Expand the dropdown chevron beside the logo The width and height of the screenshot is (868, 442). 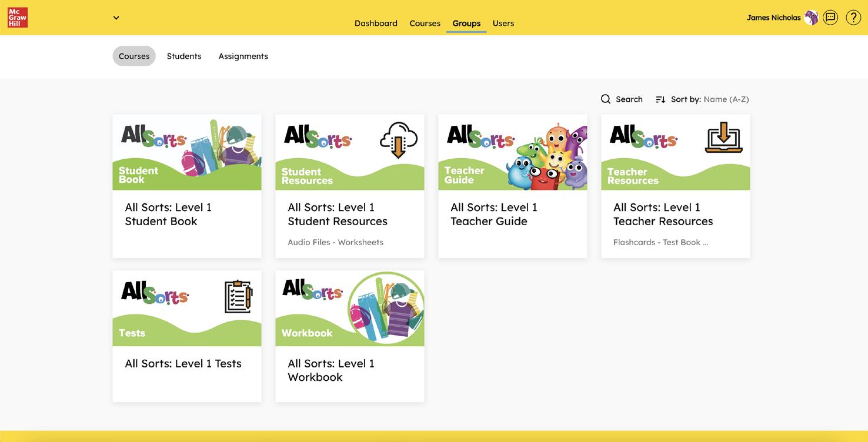point(116,18)
